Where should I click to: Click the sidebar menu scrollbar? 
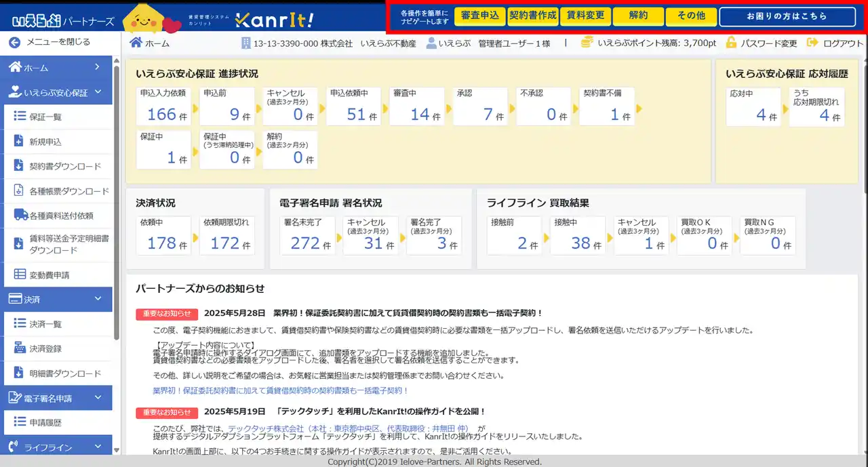click(117, 203)
